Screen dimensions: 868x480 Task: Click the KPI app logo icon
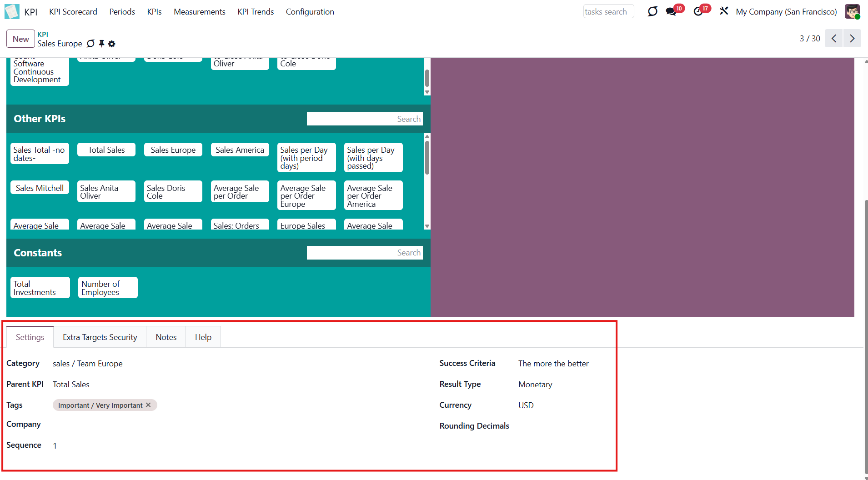12,11
